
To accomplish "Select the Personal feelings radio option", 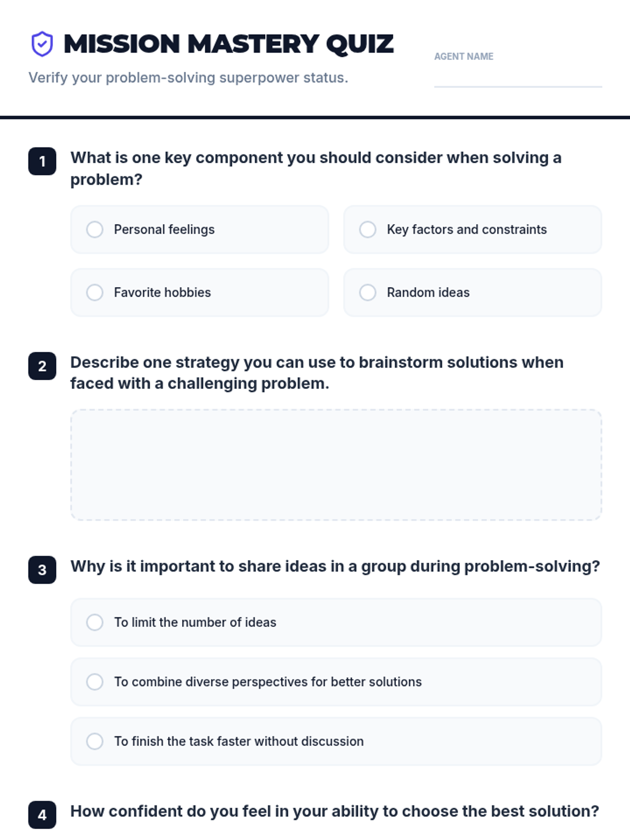I will pyautogui.click(x=199, y=229).
